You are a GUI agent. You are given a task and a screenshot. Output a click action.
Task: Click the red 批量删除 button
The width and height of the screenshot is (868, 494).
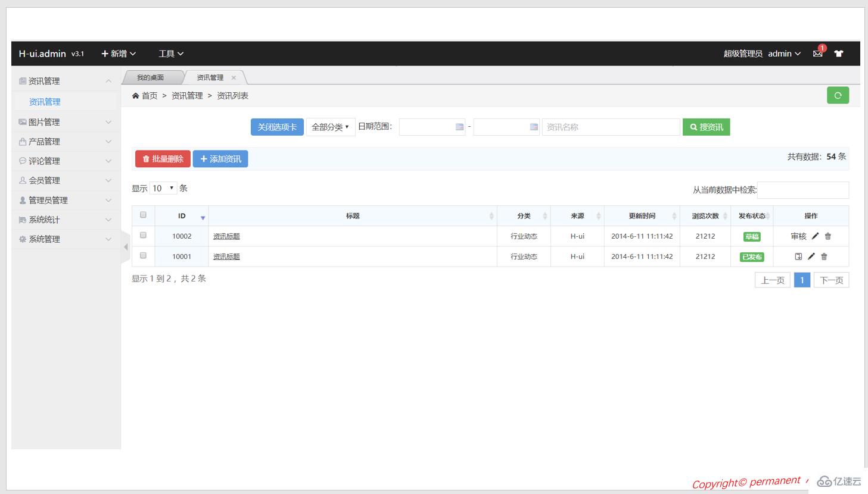[163, 159]
